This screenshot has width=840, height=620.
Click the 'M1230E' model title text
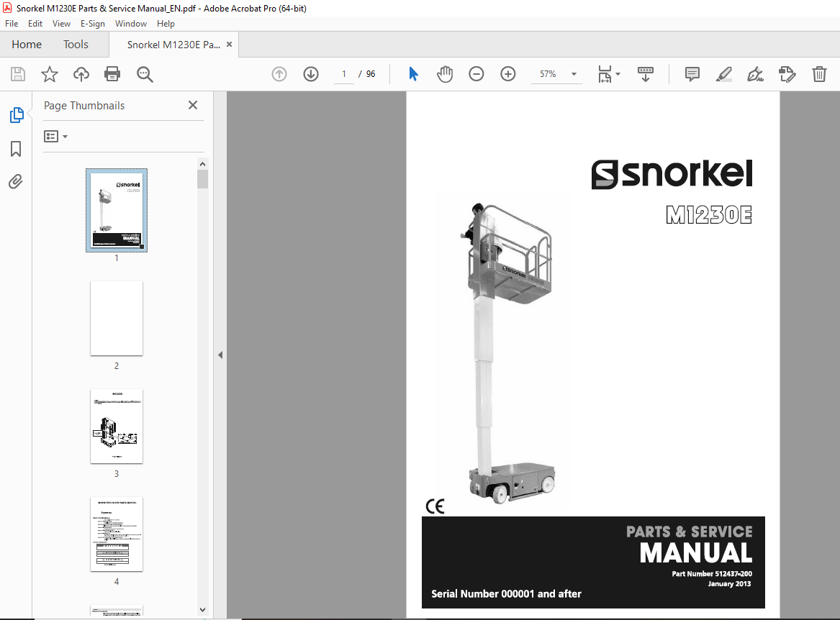pyautogui.click(x=709, y=214)
